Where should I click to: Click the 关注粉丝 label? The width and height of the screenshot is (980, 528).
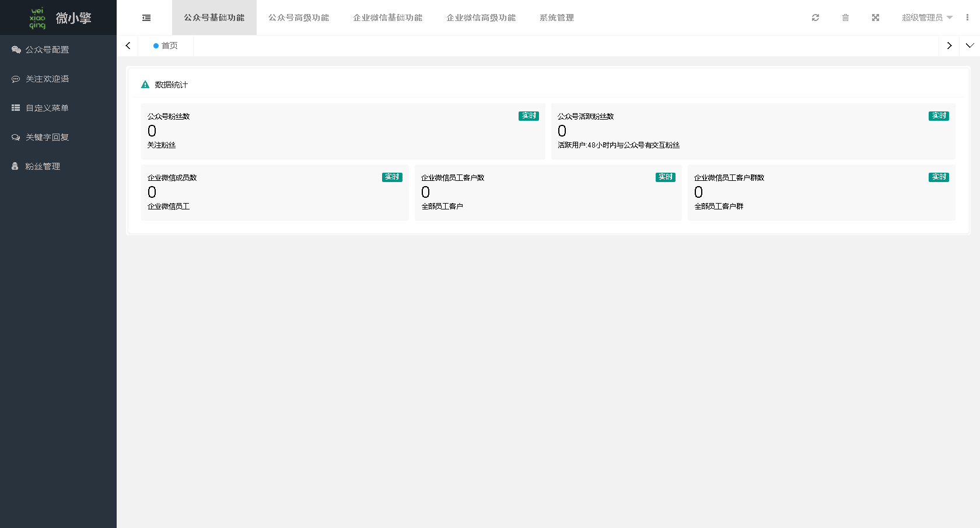click(162, 145)
